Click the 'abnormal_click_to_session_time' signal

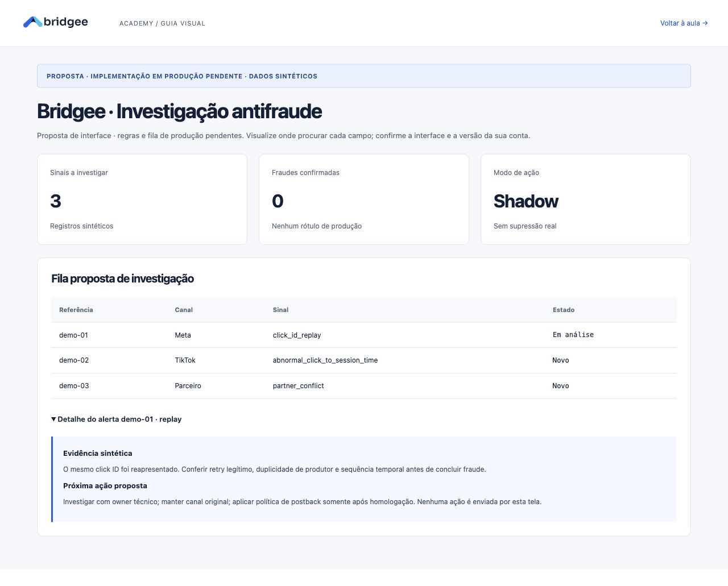click(325, 360)
